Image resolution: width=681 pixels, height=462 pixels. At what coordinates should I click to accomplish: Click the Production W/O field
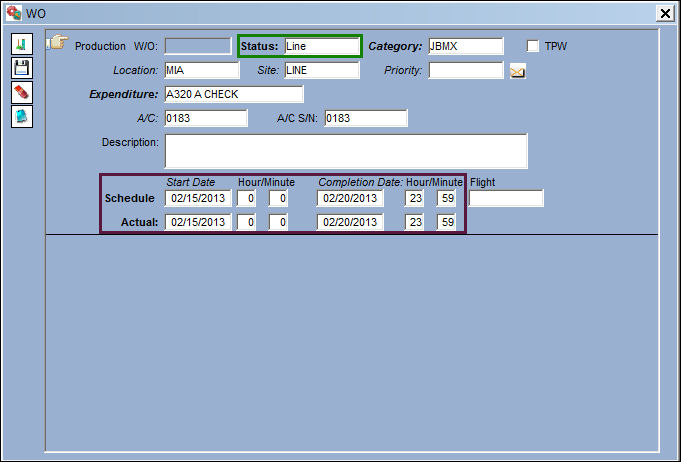pos(198,46)
